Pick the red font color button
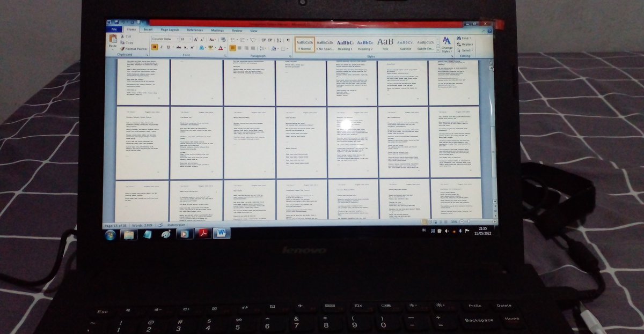The image size is (644, 334). (x=220, y=48)
